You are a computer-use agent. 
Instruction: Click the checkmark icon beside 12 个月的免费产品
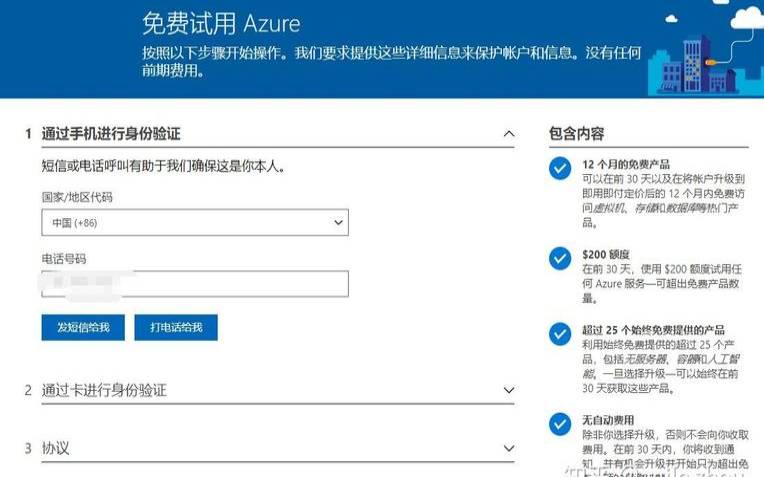(560, 169)
